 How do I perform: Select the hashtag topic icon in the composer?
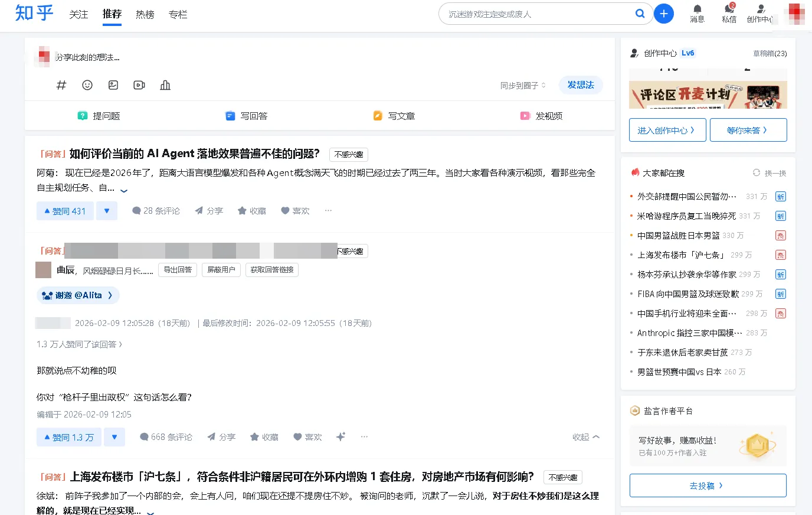point(61,85)
